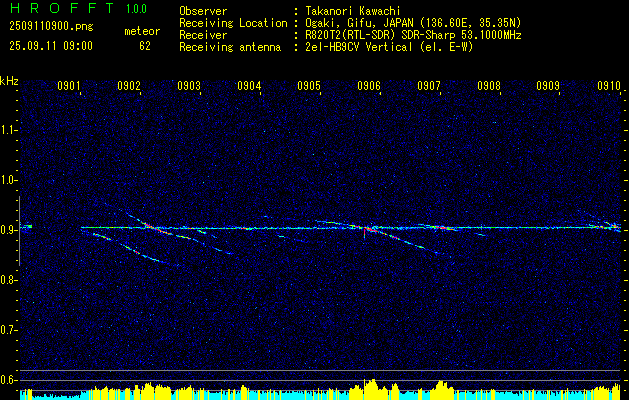Click the kHz axis unit label
Image resolution: width=629 pixels, height=400 pixels.
tap(9, 81)
